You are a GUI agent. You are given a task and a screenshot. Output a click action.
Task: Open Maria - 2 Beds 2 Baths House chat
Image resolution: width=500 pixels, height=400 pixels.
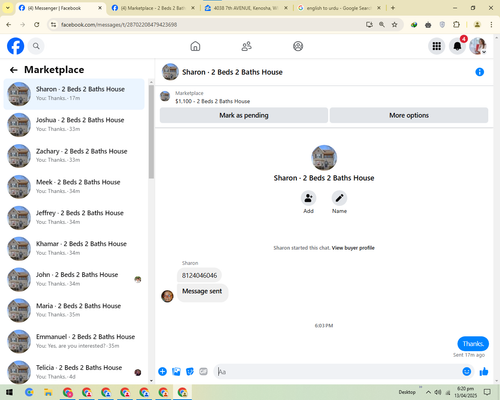tap(74, 311)
